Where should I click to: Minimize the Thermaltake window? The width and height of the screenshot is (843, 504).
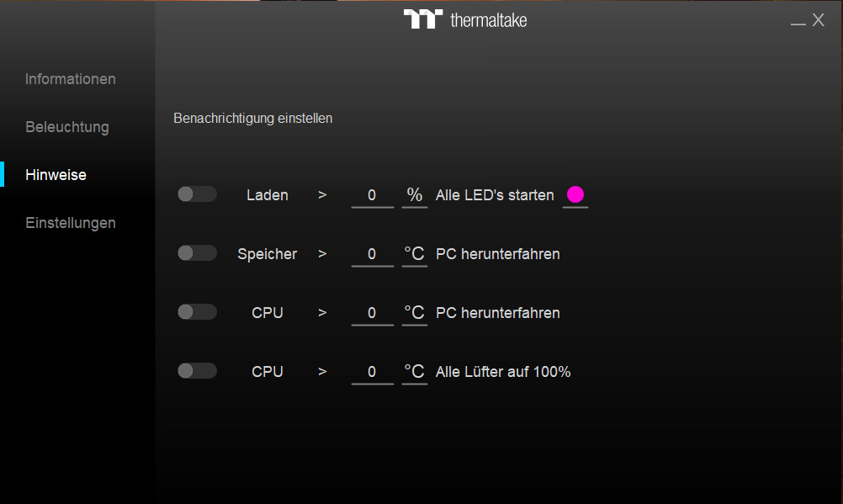[x=798, y=23]
